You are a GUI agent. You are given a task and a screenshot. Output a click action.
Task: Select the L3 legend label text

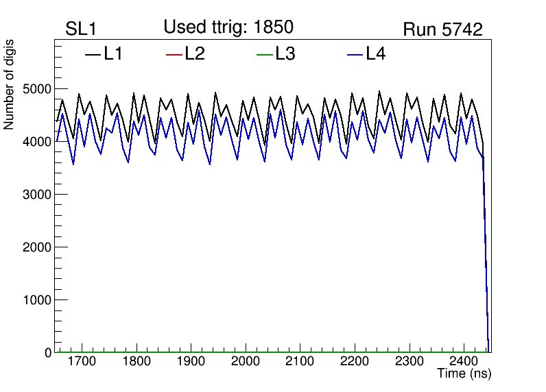[x=285, y=54]
